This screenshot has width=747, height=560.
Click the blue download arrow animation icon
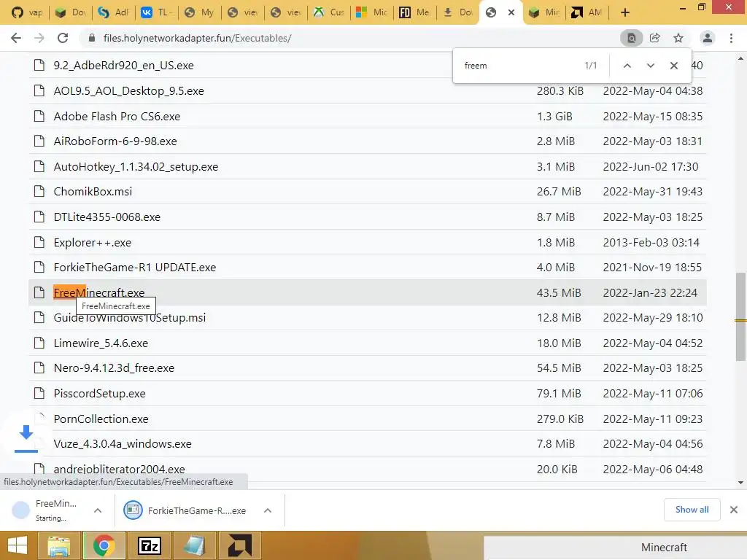pyautogui.click(x=26, y=437)
